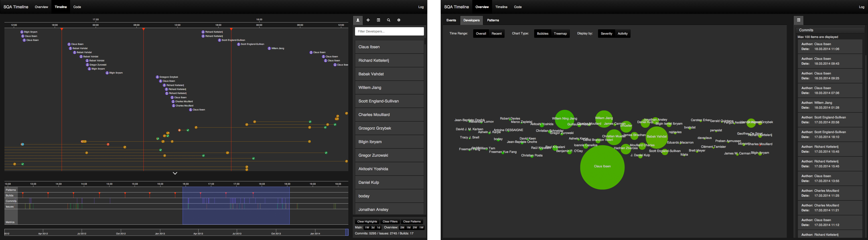
Task: Click the Claus Ibsen developer bubble
Action: [602, 167]
